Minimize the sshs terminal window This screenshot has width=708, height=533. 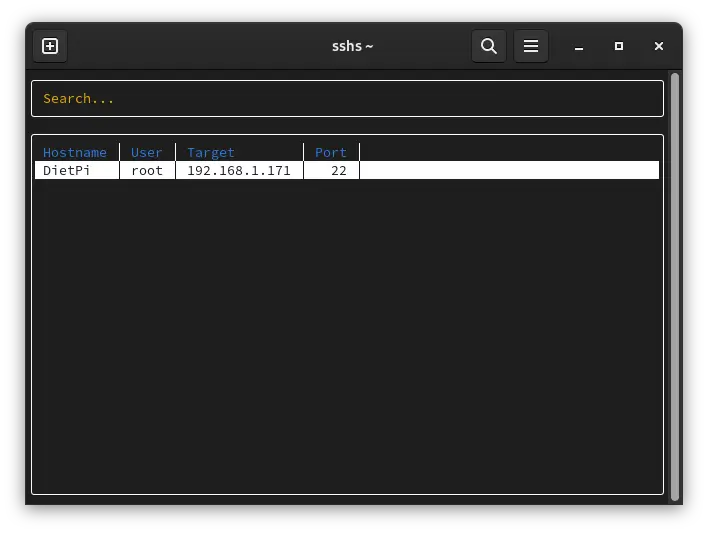579,47
